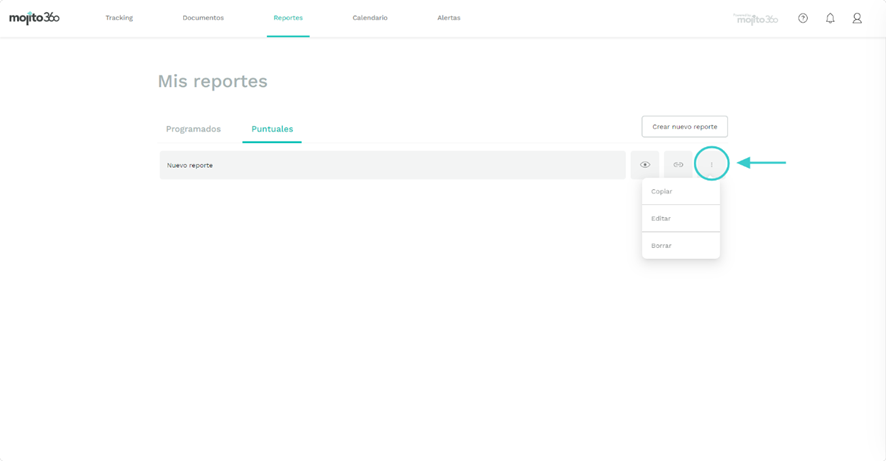
Task: Open the Documentos section
Action: point(203,18)
